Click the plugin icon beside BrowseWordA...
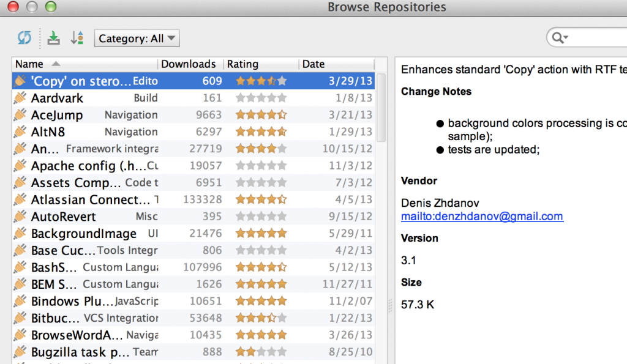 (20, 335)
